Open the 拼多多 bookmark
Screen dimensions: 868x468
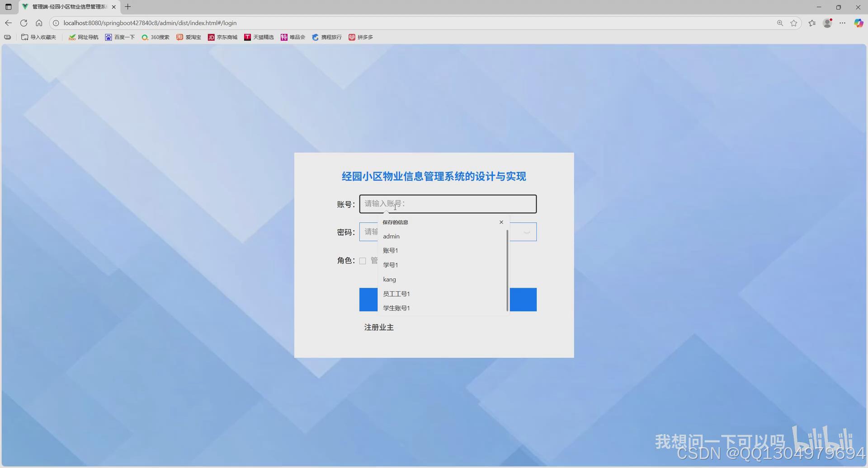point(361,37)
